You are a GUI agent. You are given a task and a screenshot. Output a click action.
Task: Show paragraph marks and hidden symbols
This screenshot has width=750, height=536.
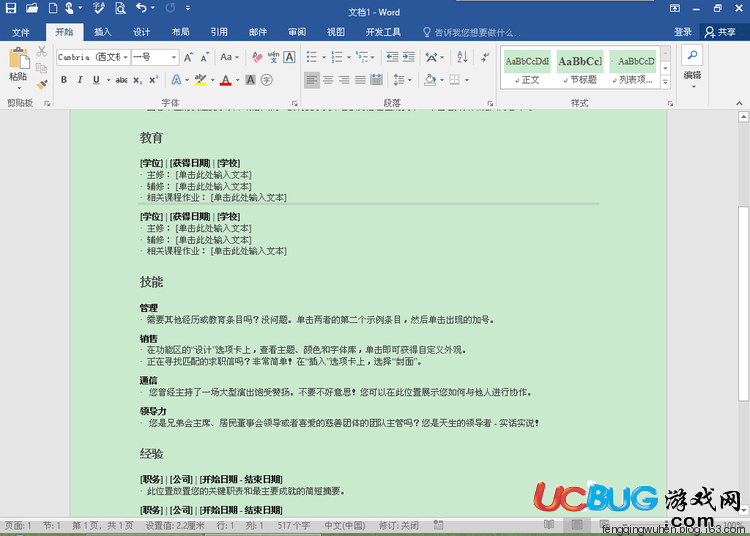click(485, 57)
